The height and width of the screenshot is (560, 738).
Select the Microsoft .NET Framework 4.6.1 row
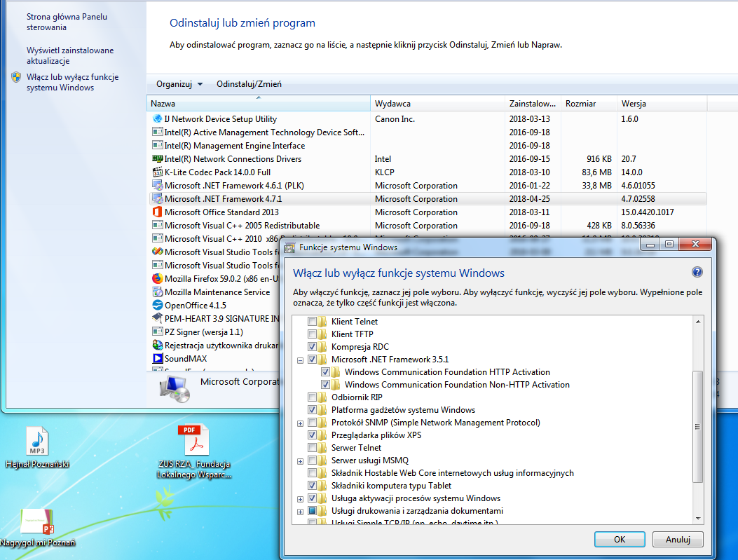(234, 186)
